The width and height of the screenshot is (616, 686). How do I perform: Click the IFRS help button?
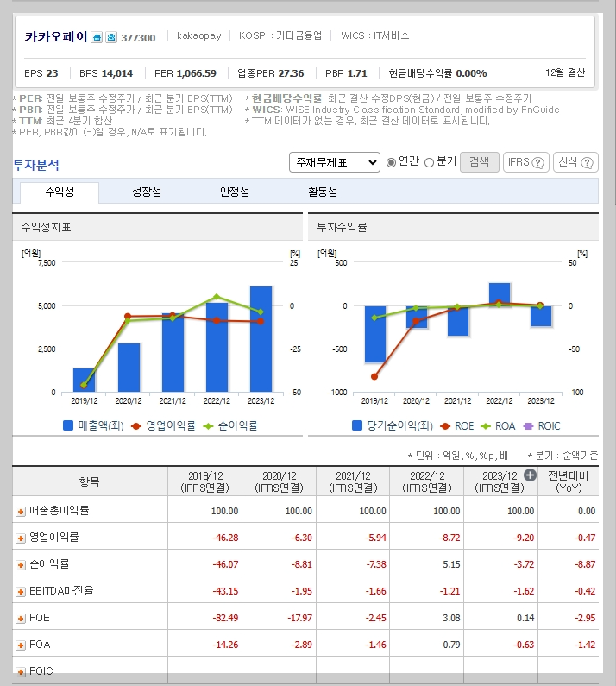point(526,162)
